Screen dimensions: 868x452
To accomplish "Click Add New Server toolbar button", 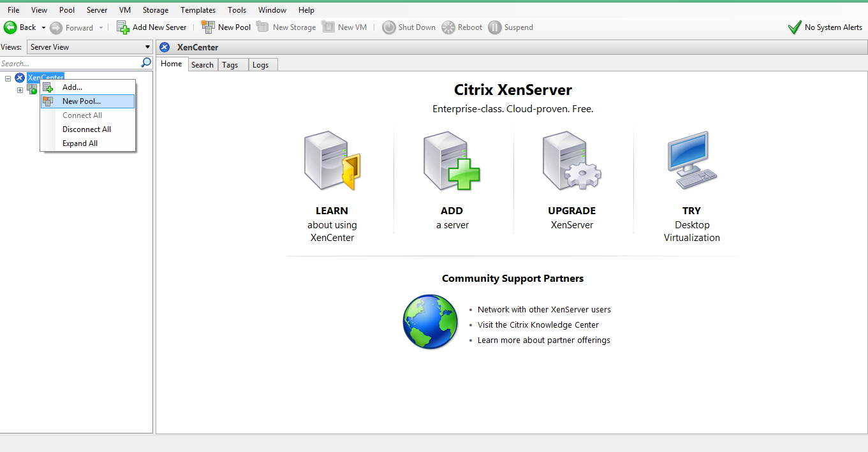I will tap(152, 27).
